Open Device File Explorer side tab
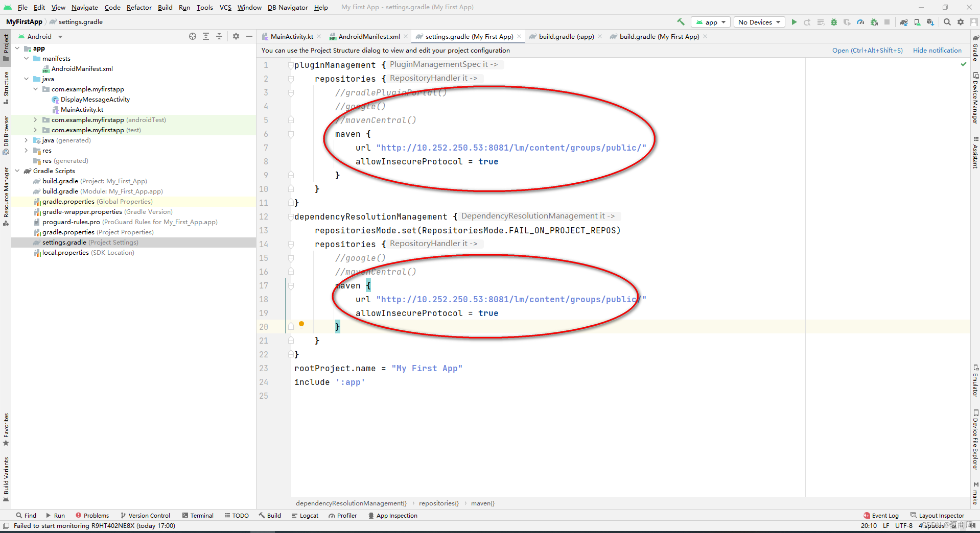Screen dimensions: 980x533 975,440
